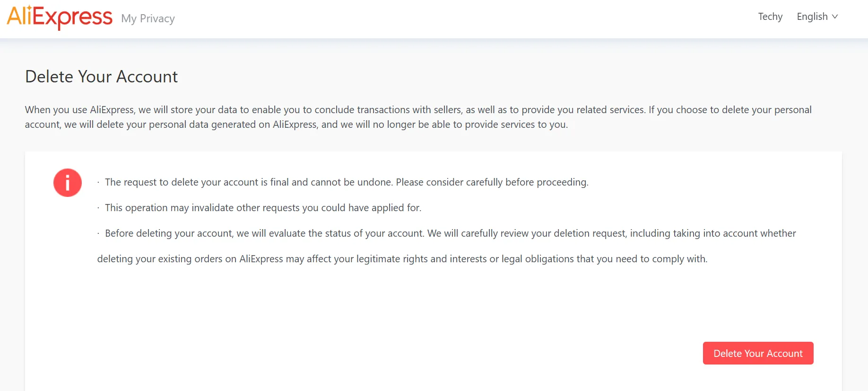Open the My Privacy header label
This screenshot has width=868, height=391.
(148, 18)
